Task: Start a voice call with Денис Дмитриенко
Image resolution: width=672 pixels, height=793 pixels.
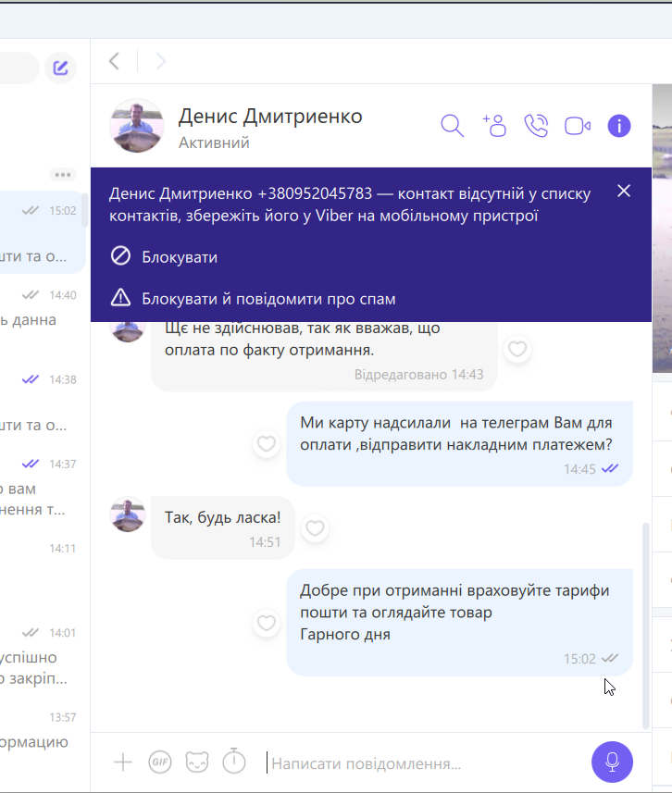Action: coord(536,126)
